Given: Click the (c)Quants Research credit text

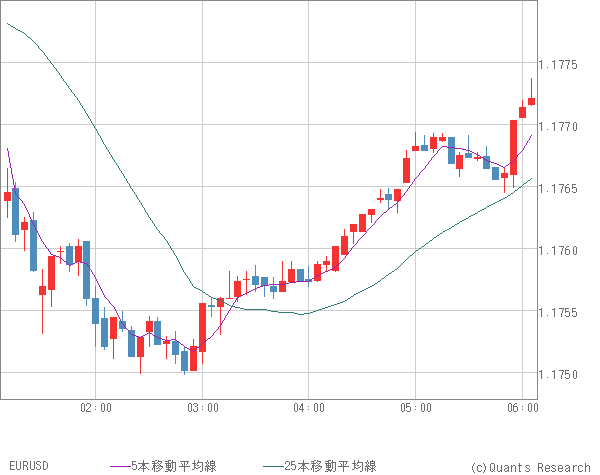Looking at the screenshot, I should coord(530,467).
